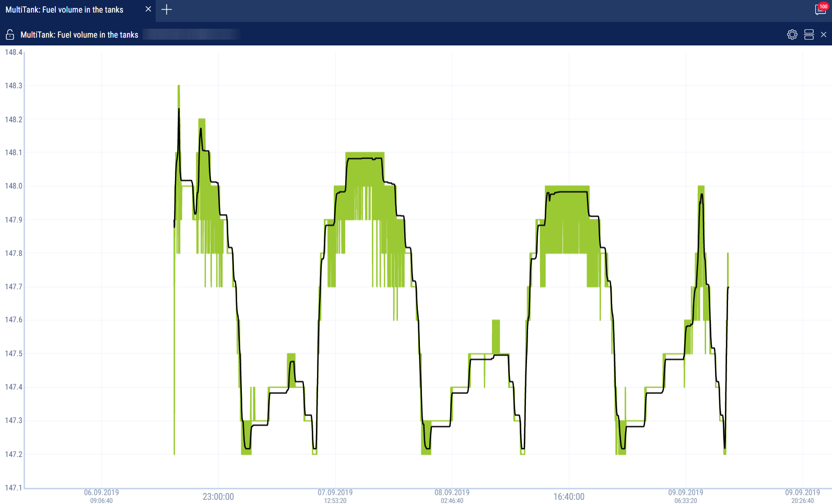Image resolution: width=832 pixels, height=504 pixels.
Task: Click the 147.2 y-axis label
Action: pos(14,454)
